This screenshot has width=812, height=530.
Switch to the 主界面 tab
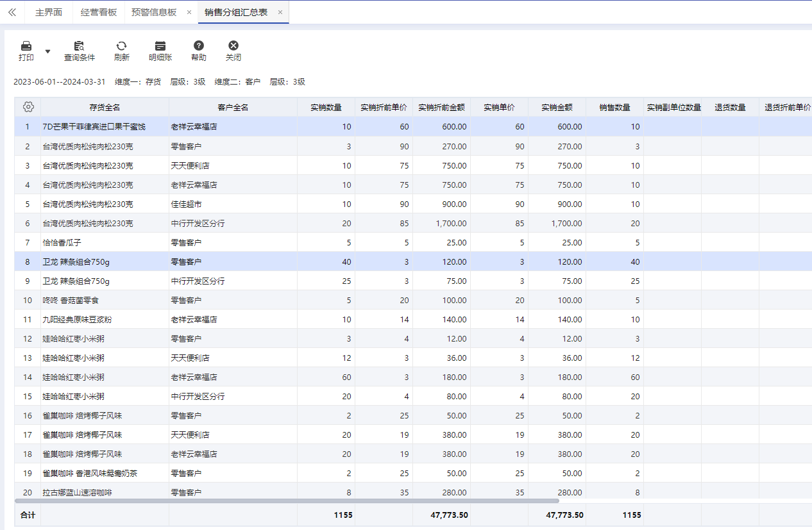pos(49,12)
